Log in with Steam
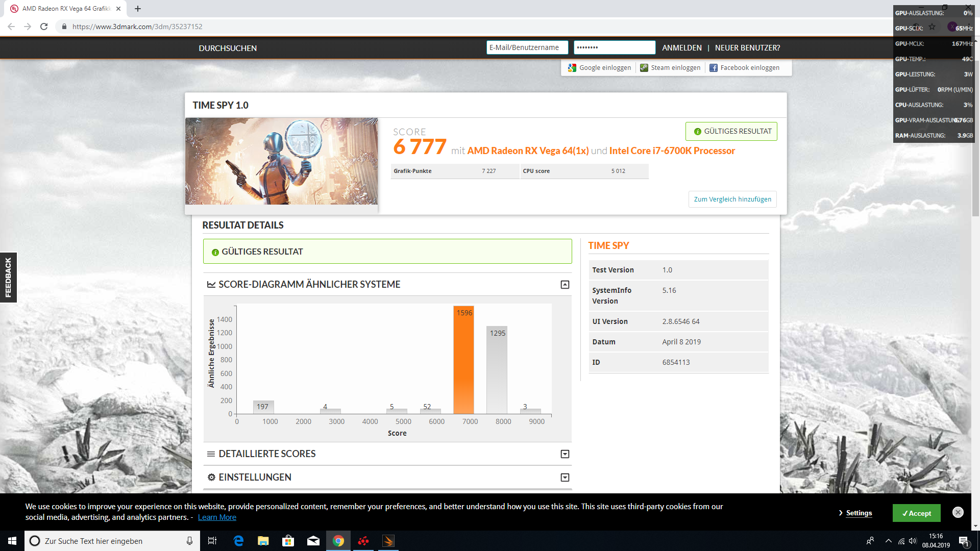 coord(671,68)
